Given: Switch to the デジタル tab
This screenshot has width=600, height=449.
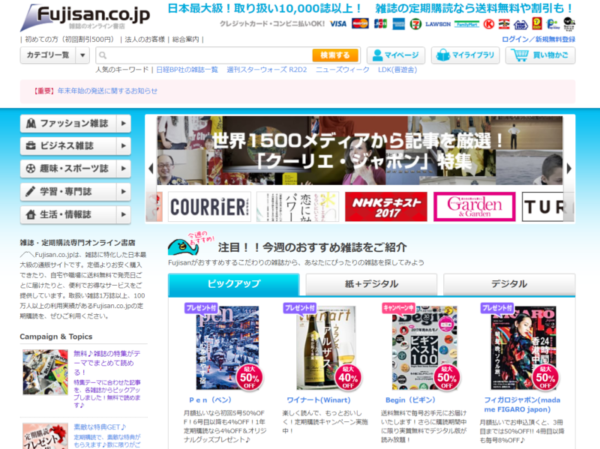Looking at the screenshot, I should (x=509, y=284).
